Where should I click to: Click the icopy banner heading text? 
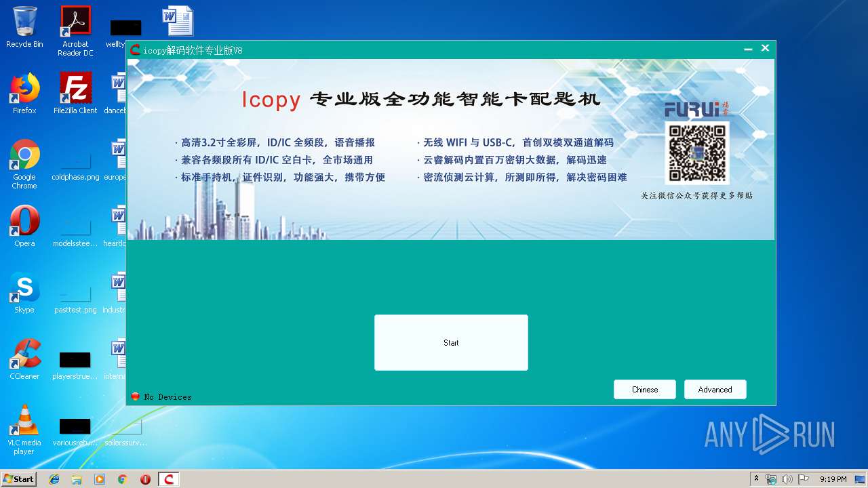tap(421, 100)
